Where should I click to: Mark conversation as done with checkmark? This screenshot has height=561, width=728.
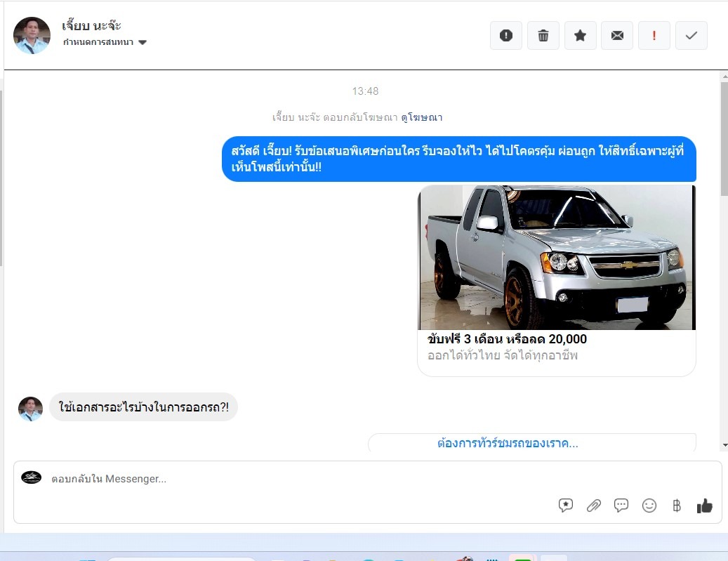click(x=691, y=36)
